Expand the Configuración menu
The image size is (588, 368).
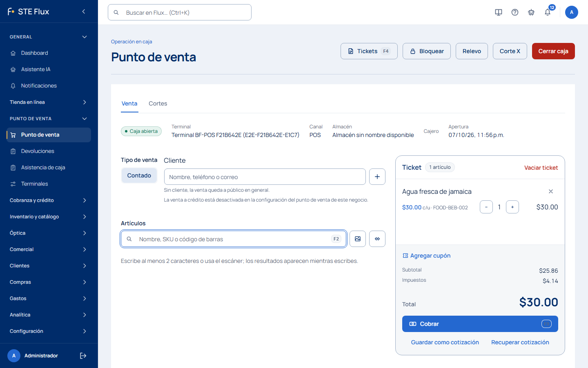pyautogui.click(x=49, y=331)
